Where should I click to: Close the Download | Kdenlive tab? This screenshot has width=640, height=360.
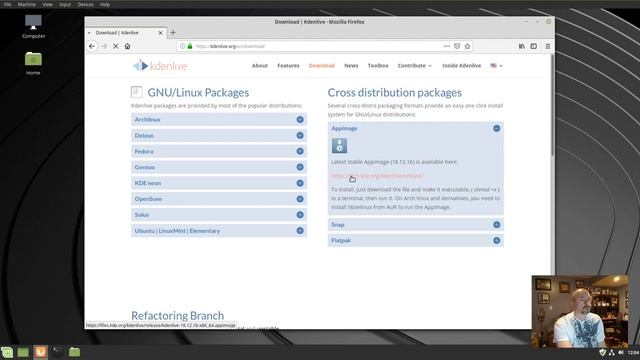[160, 33]
